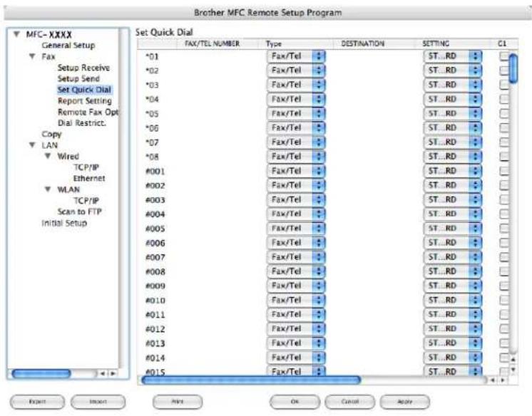Toggle the C1 checkbox for #004
Screen dimensions: 532x416
point(504,214)
